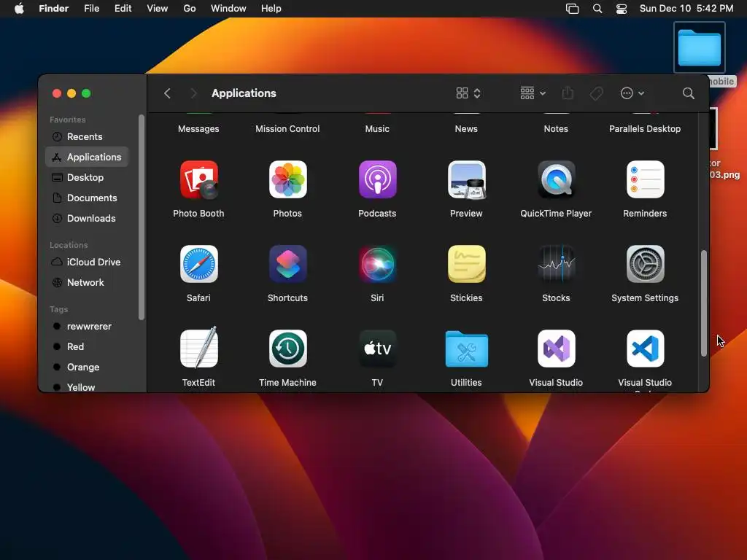
Task: Open Documents in the sidebar
Action: coord(87,198)
